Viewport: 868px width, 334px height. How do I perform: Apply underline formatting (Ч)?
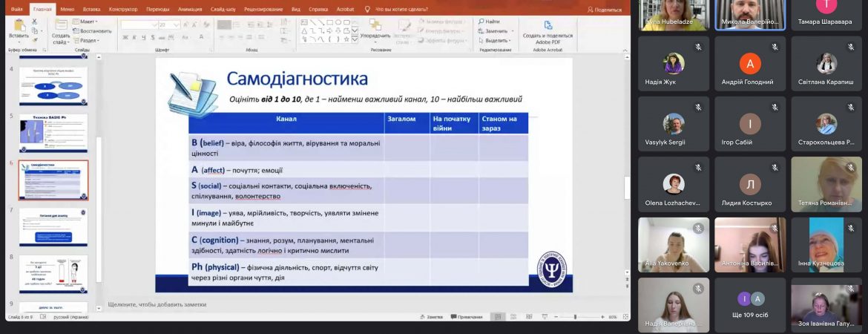pyautogui.click(x=143, y=37)
